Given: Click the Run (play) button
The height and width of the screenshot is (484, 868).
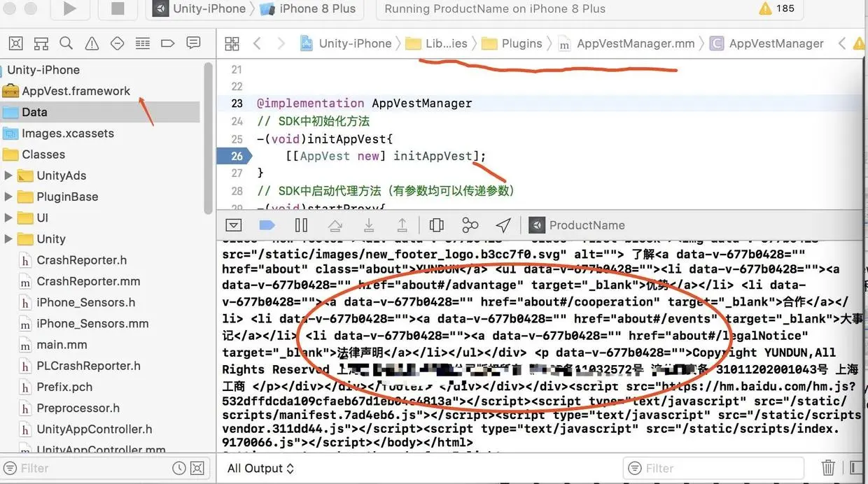Looking at the screenshot, I should pos(69,9).
